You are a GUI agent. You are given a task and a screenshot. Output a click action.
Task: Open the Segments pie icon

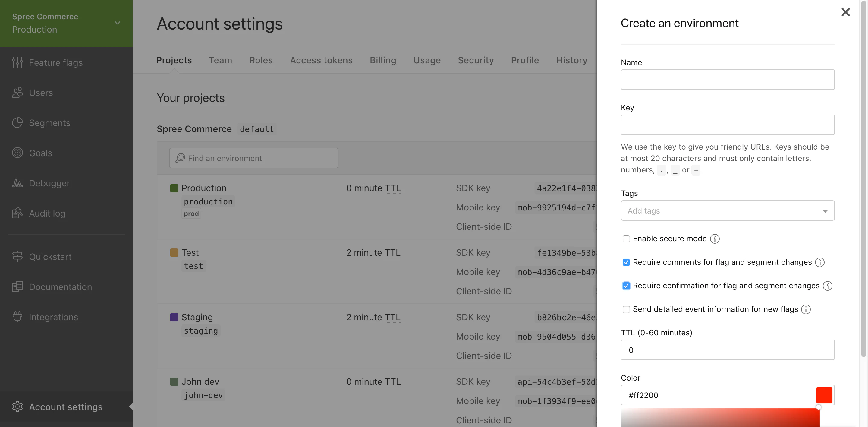tap(17, 123)
